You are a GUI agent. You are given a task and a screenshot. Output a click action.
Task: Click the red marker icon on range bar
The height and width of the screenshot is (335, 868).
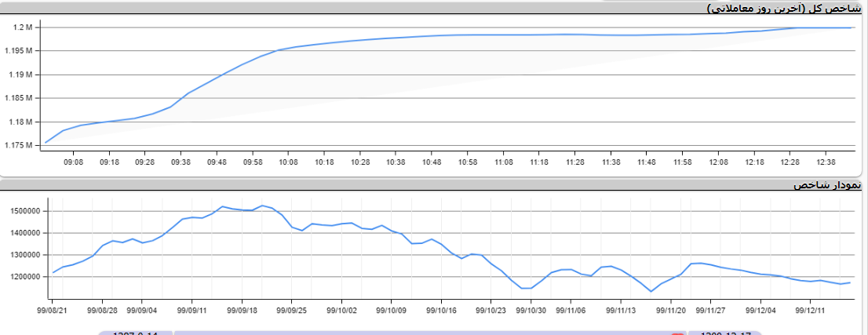(677, 333)
